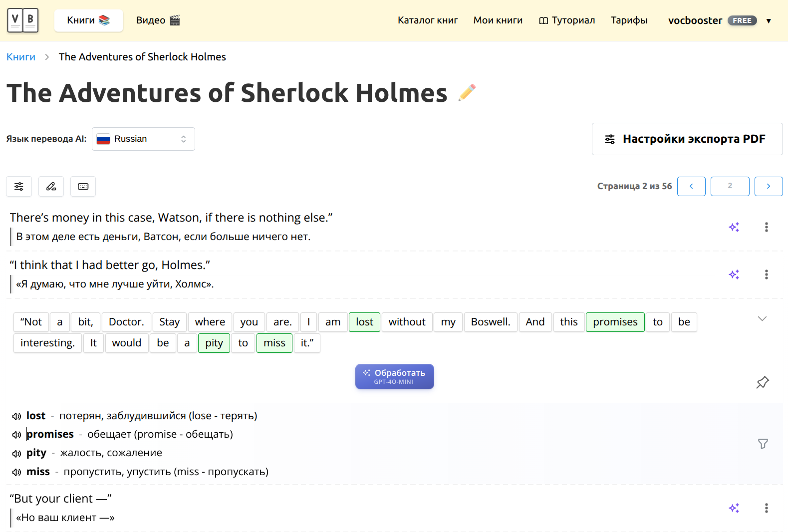
Task: Click the page number input field
Action: tap(730, 186)
